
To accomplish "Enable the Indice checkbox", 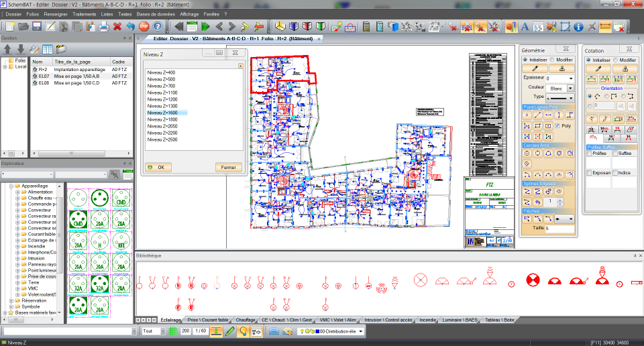I will tap(615, 173).
